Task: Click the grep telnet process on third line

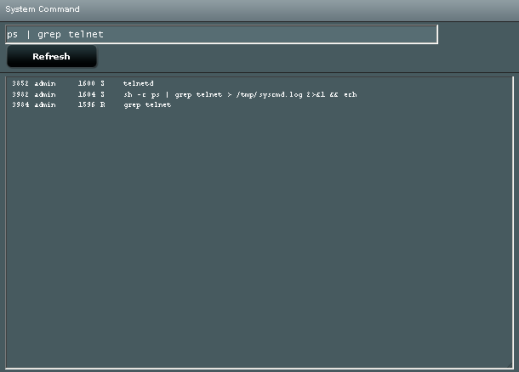Action: click(147, 105)
